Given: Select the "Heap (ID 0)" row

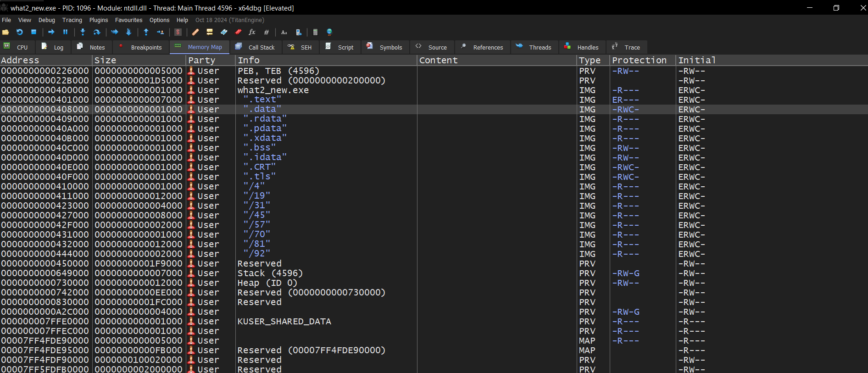Looking at the screenshot, I should [434, 283].
